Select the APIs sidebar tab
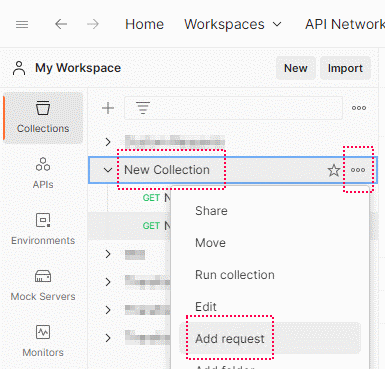 pyautogui.click(x=43, y=173)
